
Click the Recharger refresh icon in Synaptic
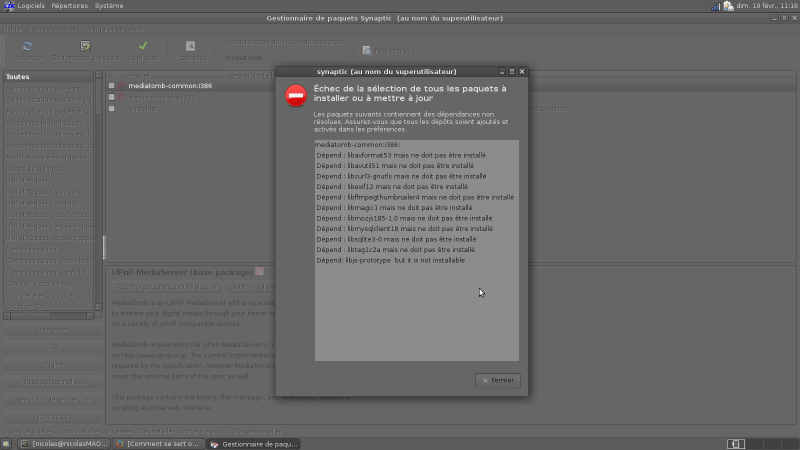tap(28, 46)
